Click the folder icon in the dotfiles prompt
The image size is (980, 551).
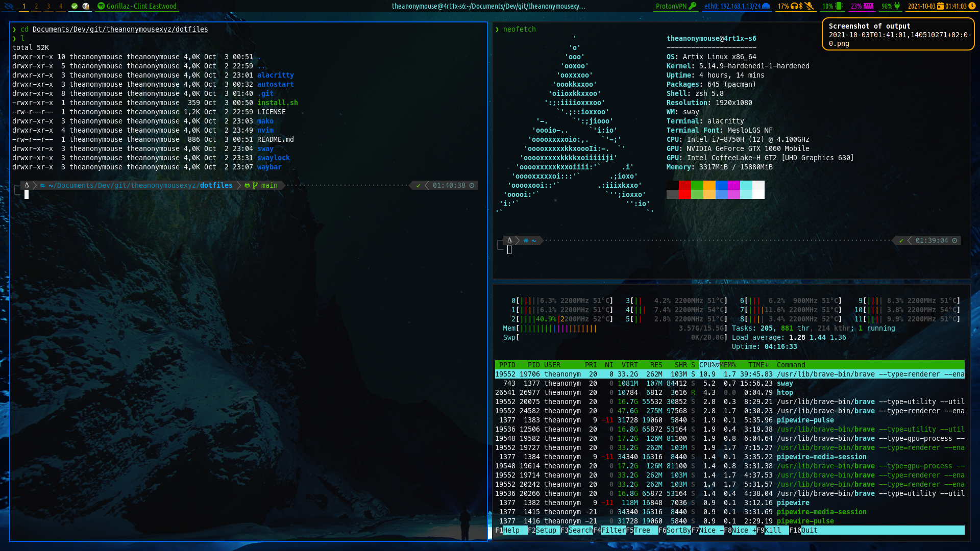click(x=43, y=185)
